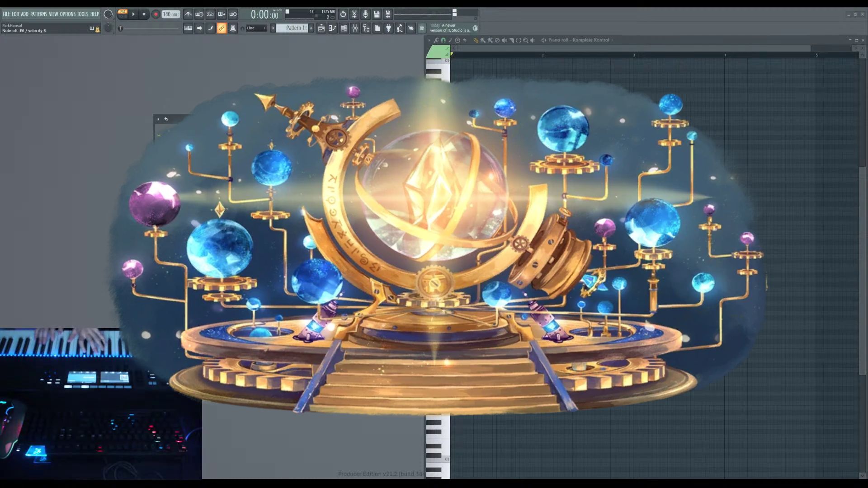The image size is (868, 488).
Task: Toggle overdub recording icon
Action: [x=222, y=14]
